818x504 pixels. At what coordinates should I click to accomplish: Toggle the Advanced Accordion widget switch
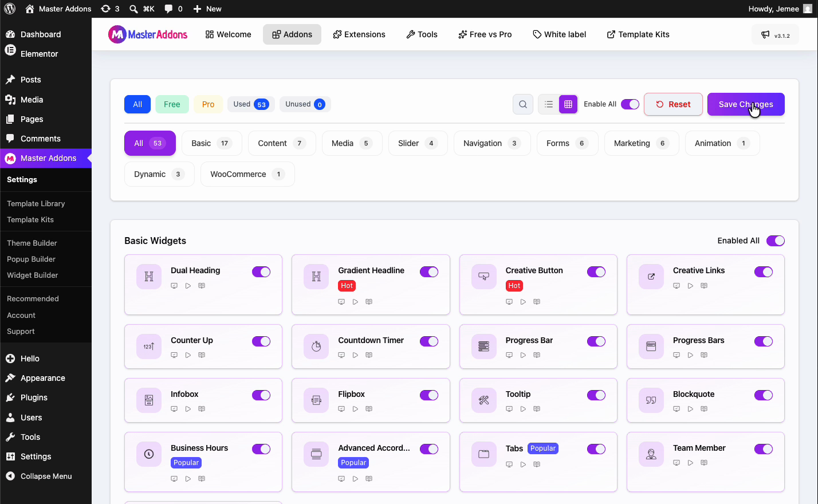[x=429, y=449]
